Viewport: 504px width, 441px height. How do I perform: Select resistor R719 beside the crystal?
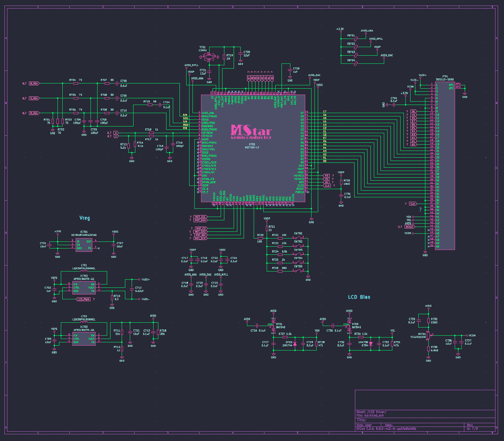pyautogui.click(x=224, y=57)
